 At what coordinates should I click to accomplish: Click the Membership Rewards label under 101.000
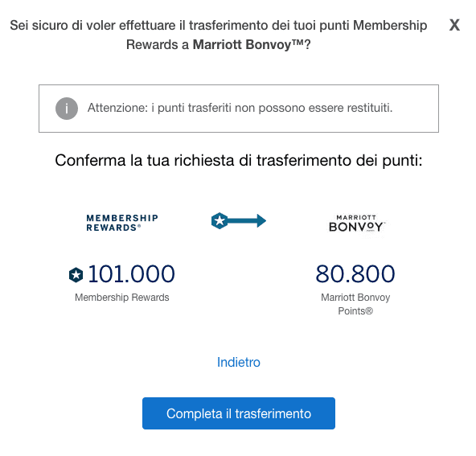coord(122,298)
